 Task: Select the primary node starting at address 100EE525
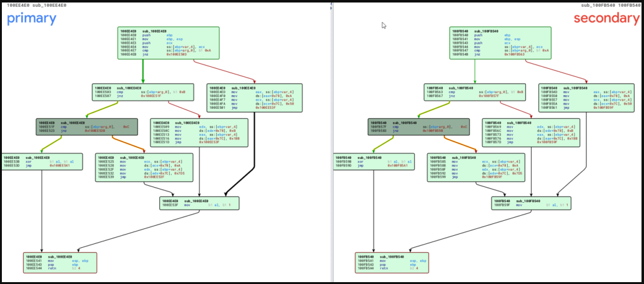tap(144, 168)
